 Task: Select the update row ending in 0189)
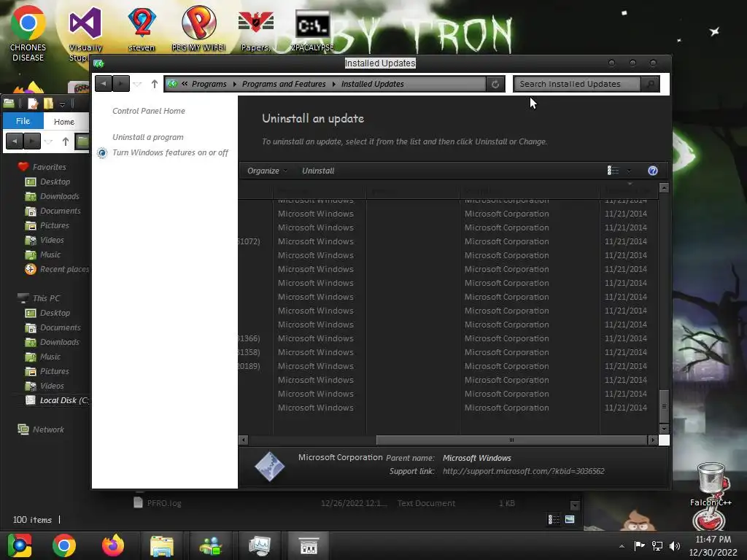(x=449, y=366)
